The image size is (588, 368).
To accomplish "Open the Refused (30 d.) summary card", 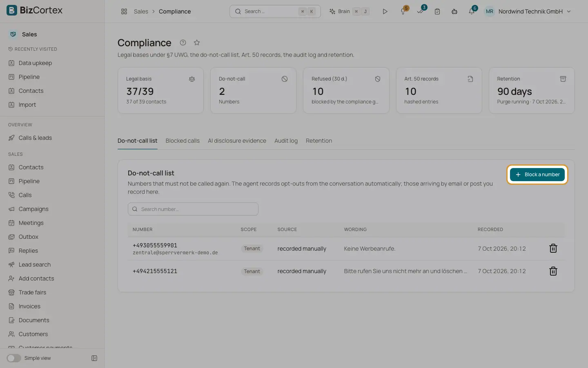I will 346,90.
